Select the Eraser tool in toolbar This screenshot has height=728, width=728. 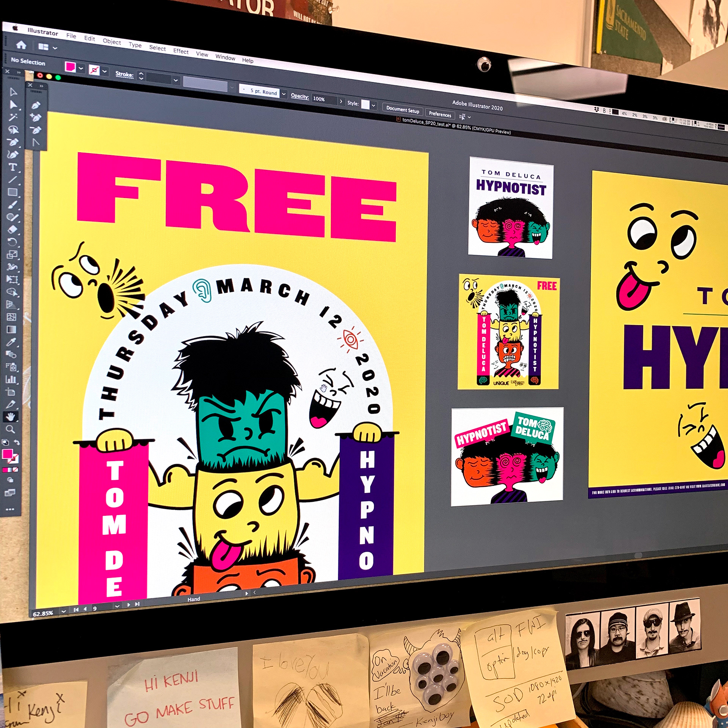pos(13,230)
